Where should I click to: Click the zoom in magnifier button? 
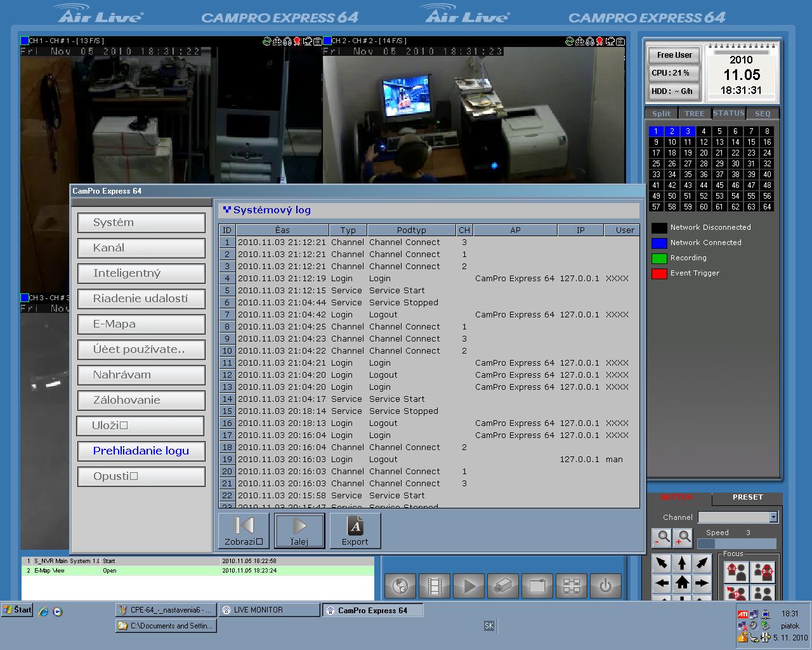click(x=683, y=538)
